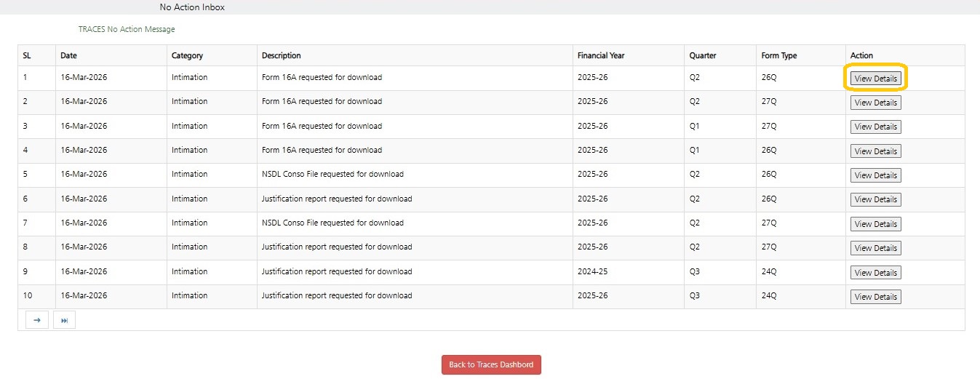View Details for row 2 Form 16A 27Q Q2

tap(875, 103)
